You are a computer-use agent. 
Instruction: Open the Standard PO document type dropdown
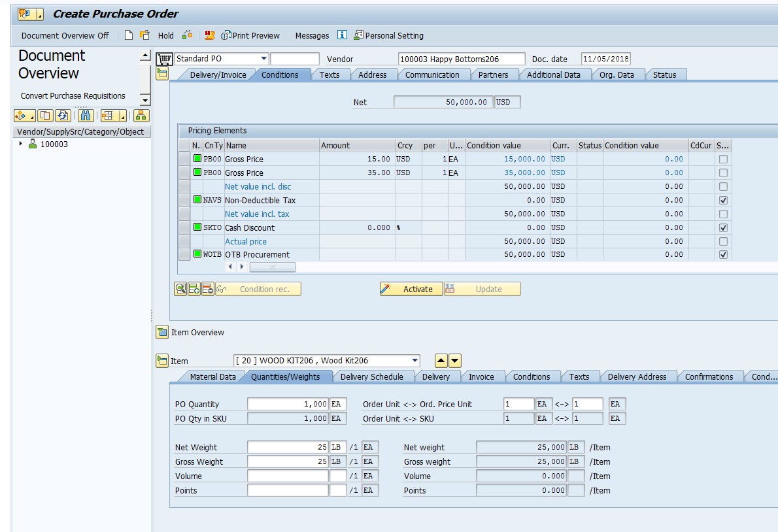[x=263, y=59]
